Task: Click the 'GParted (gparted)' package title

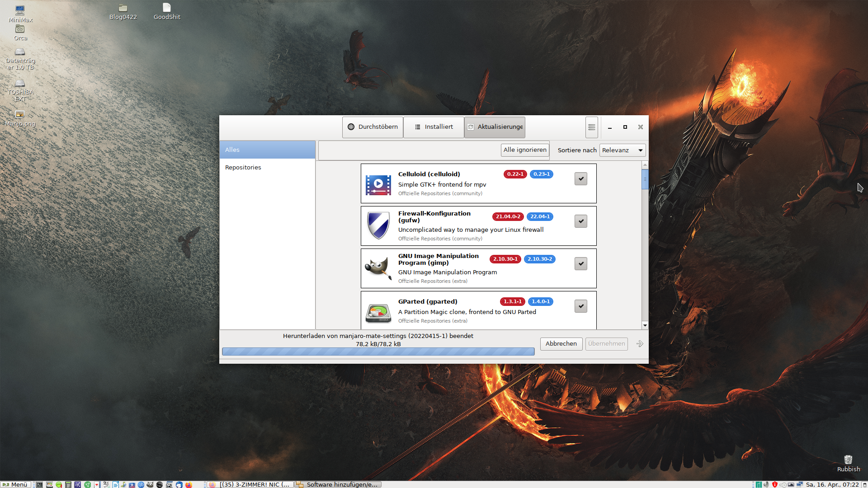Action: tap(428, 301)
